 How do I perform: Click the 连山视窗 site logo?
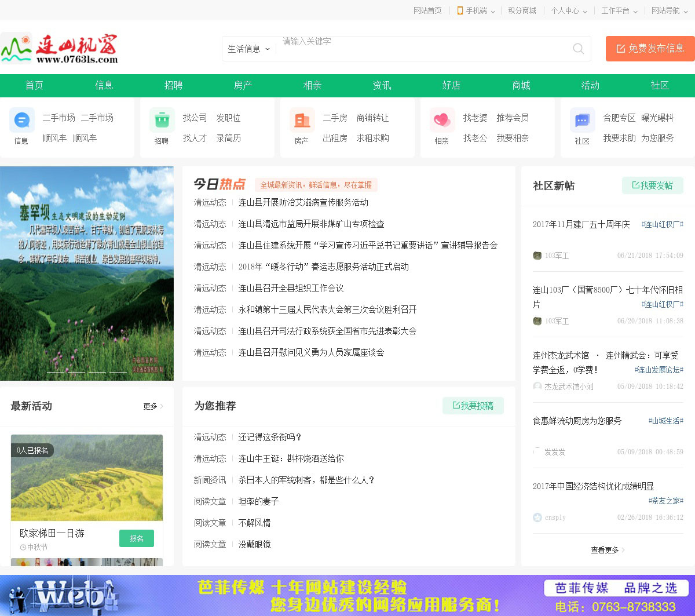coord(60,49)
